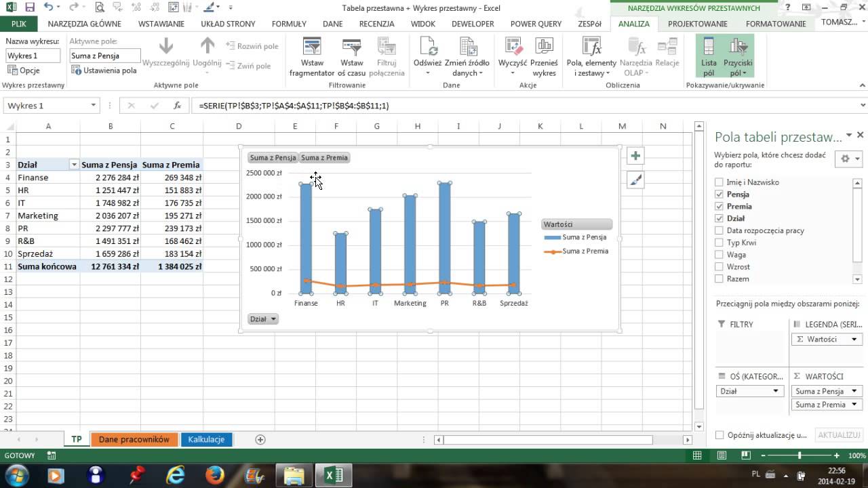Open Wartości dropdown in legend area

[x=854, y=339]
